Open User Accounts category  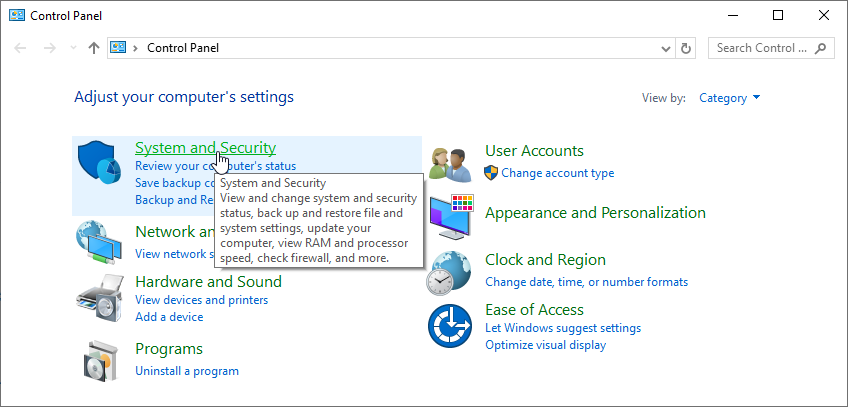[534, 151]
